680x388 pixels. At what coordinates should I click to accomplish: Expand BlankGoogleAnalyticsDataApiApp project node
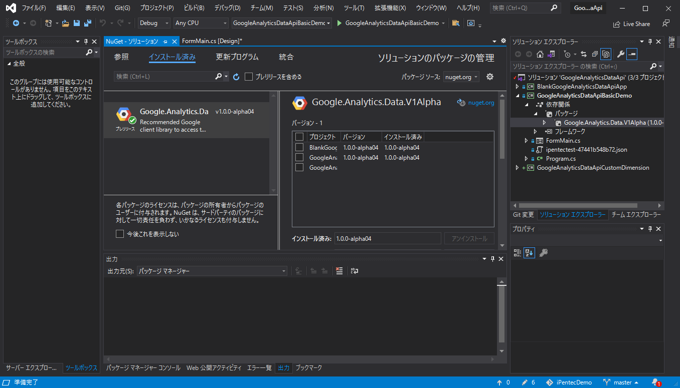pyautogui.click(x=517, y=87)
